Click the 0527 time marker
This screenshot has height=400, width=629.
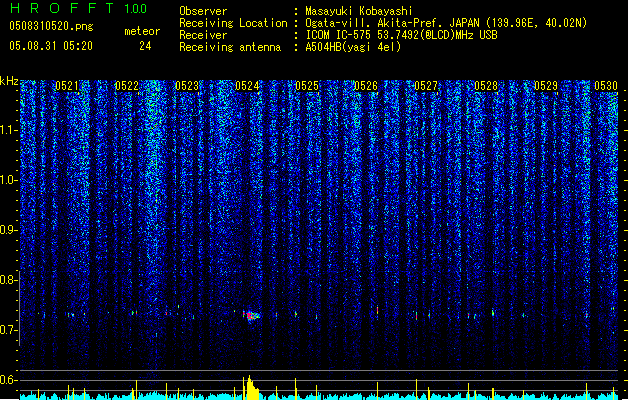426,86
